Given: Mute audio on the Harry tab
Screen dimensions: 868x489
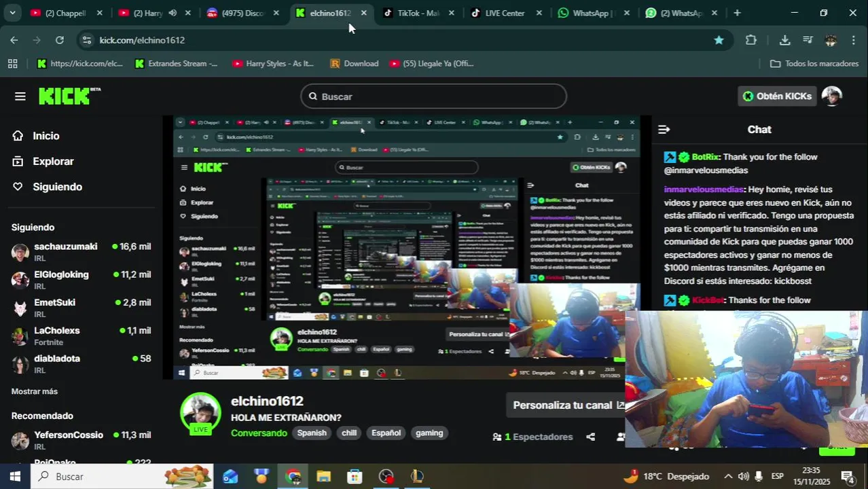Looking at the screenshot, I should [x=173, y=13].
